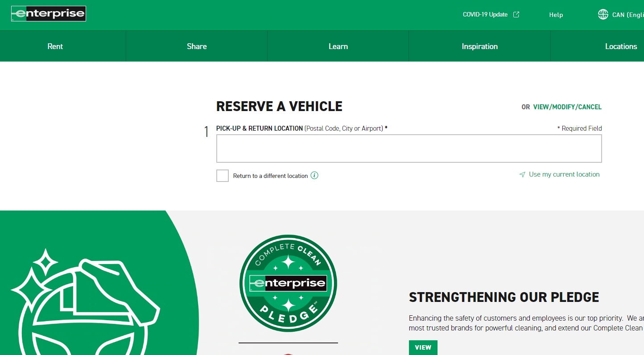
Task: Click the Return to a different location label
Action: click(270, 176)
